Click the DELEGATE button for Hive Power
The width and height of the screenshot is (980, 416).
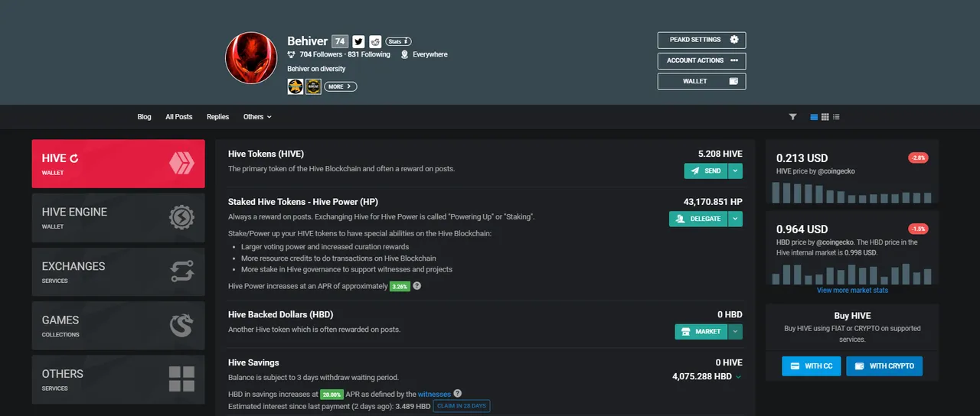698,219
